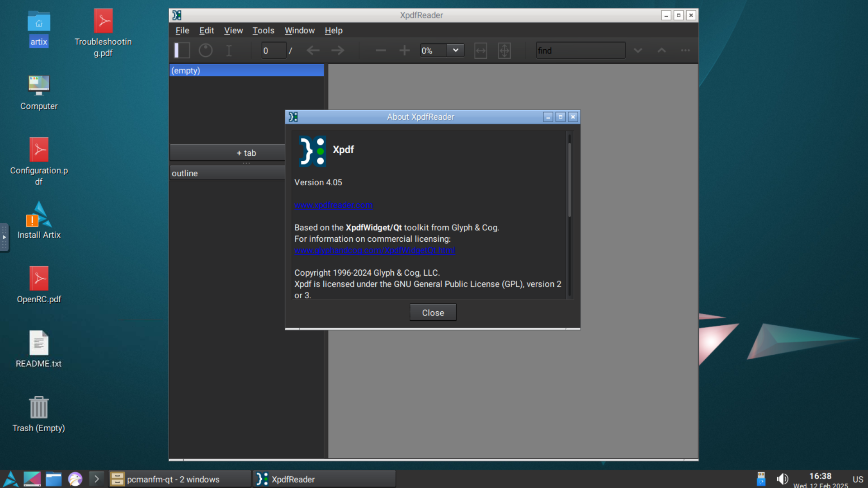Click the US keyboard layout indicator
Viewport: 868px width, 488px height.
click(858, 479)
